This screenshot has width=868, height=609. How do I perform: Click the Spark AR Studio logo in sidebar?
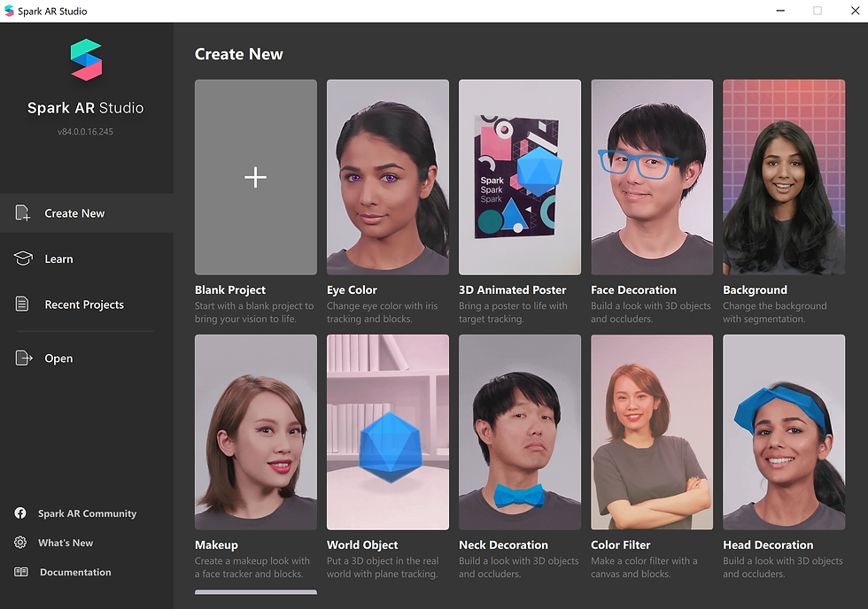pos(86,59)
